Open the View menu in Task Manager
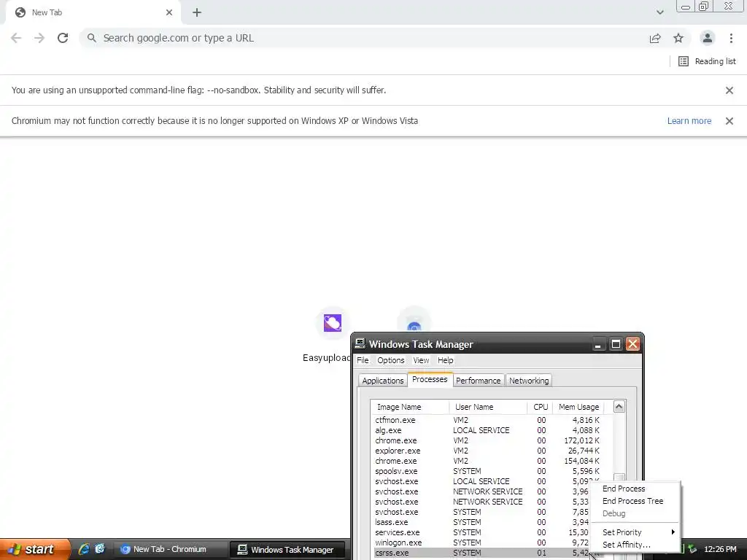Viewport: 747px width, 560px height. 421,360
